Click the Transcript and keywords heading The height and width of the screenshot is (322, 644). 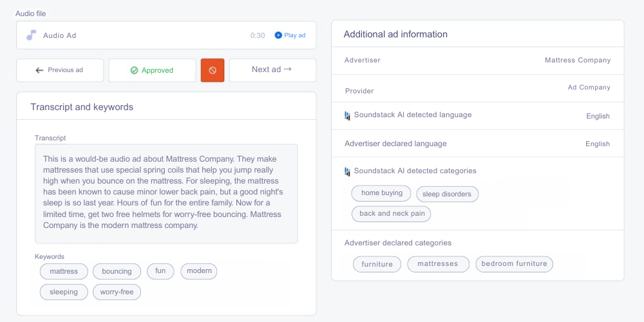82,107
